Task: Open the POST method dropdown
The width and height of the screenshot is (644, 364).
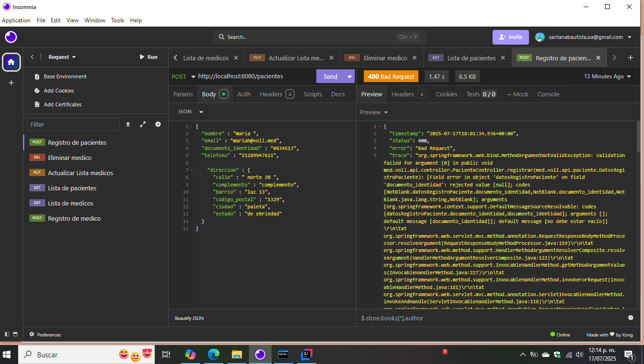Action: coord(183,76)
